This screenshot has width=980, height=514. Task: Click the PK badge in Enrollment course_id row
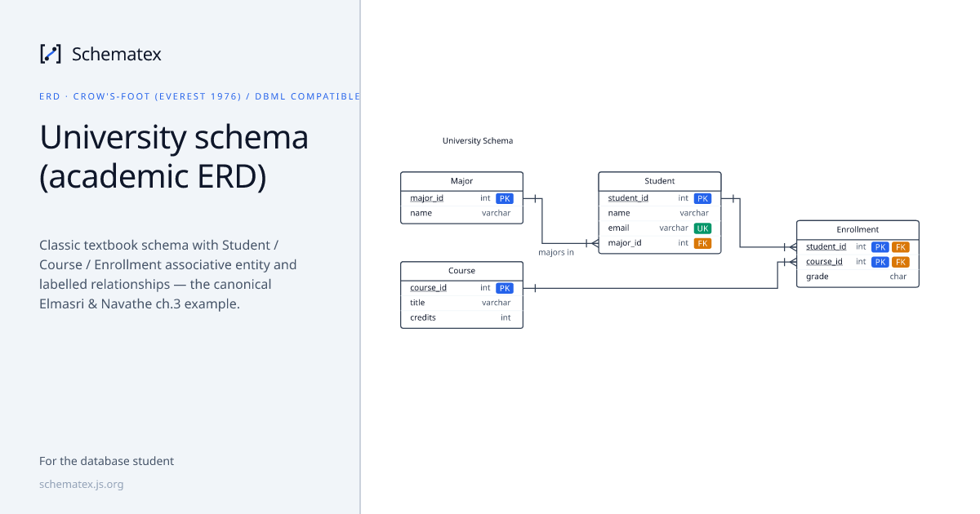click(880, 262)
